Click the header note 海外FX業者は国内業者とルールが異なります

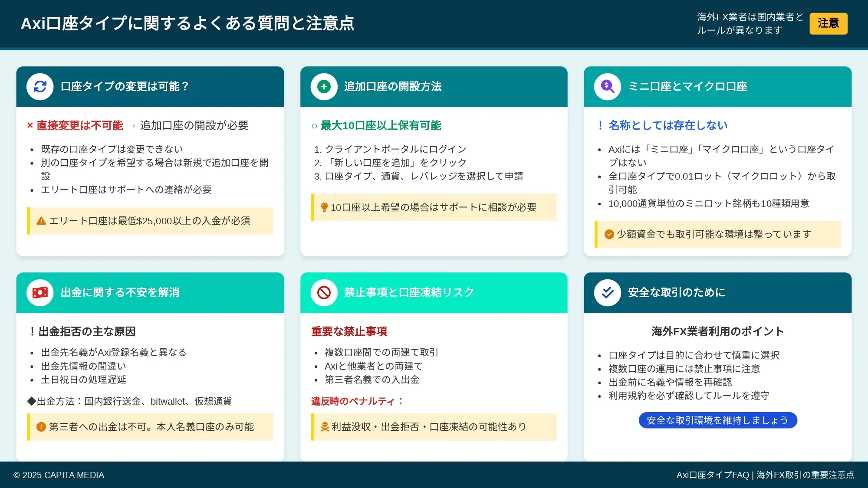tap(750, 23)
